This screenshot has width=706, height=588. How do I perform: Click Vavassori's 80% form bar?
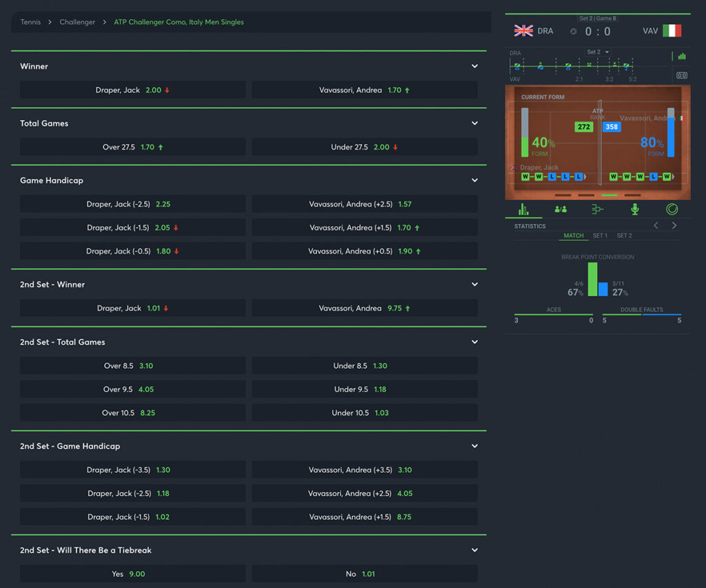coord(671,132)
